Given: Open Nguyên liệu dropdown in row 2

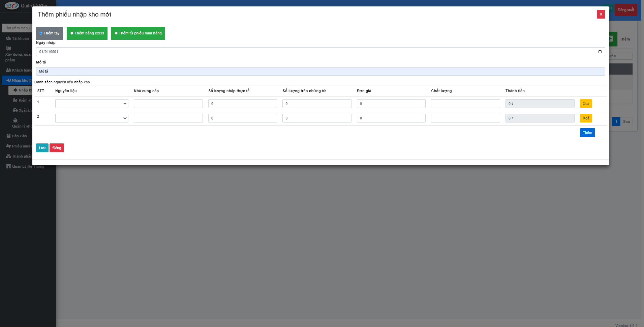Looking at the screenshot, I should (92, 118).
